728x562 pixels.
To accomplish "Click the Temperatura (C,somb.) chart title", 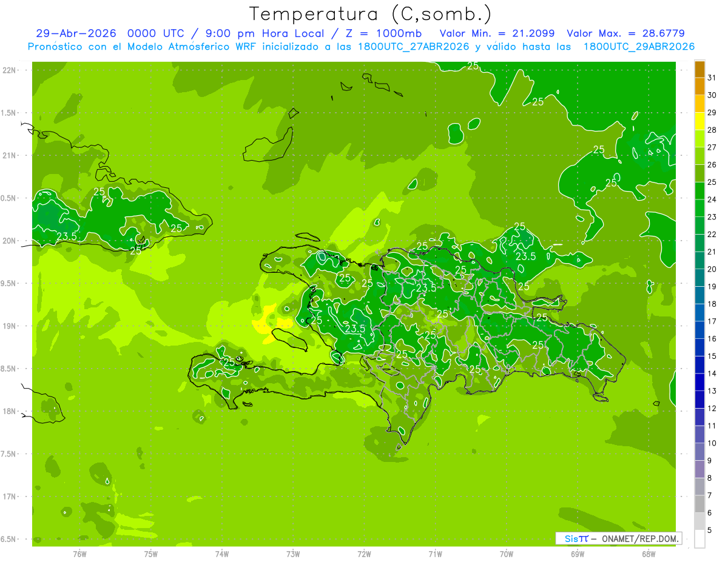I will tap(371, 14).
